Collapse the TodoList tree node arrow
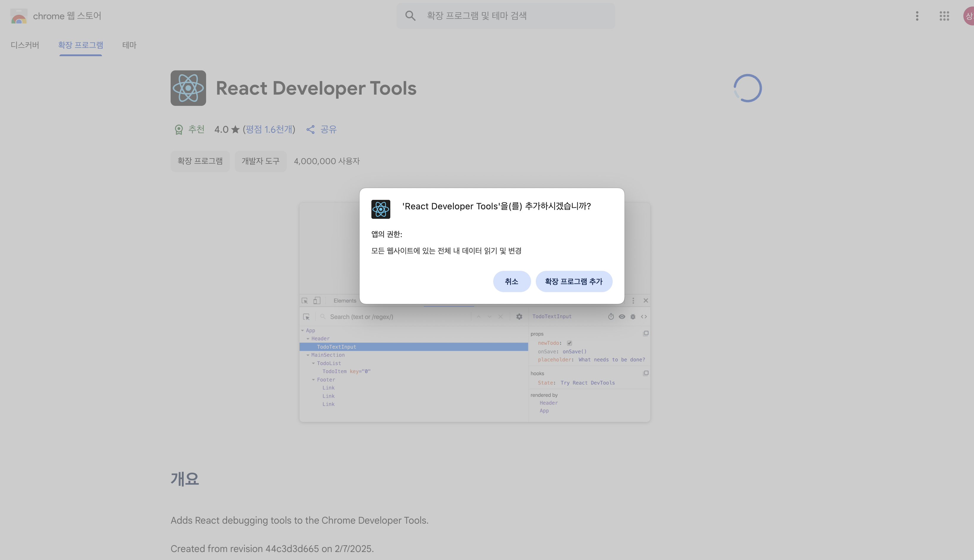The image size is (974, 560). click(313, 363)
